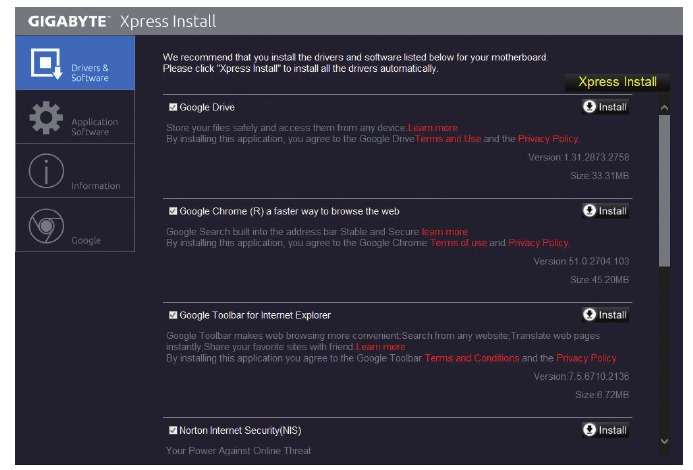Click the download arrow icon for Google Chrome
This screenshot has height=470, width=693.
(x=590, y=211)
